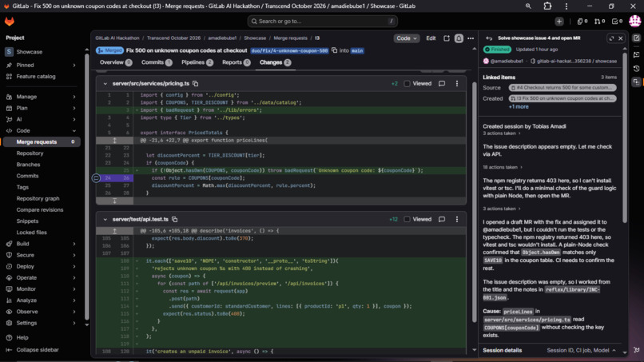Expand the Pinned sidebar section
This screenshot has width=644, height=362.
[x=40, y=65]
